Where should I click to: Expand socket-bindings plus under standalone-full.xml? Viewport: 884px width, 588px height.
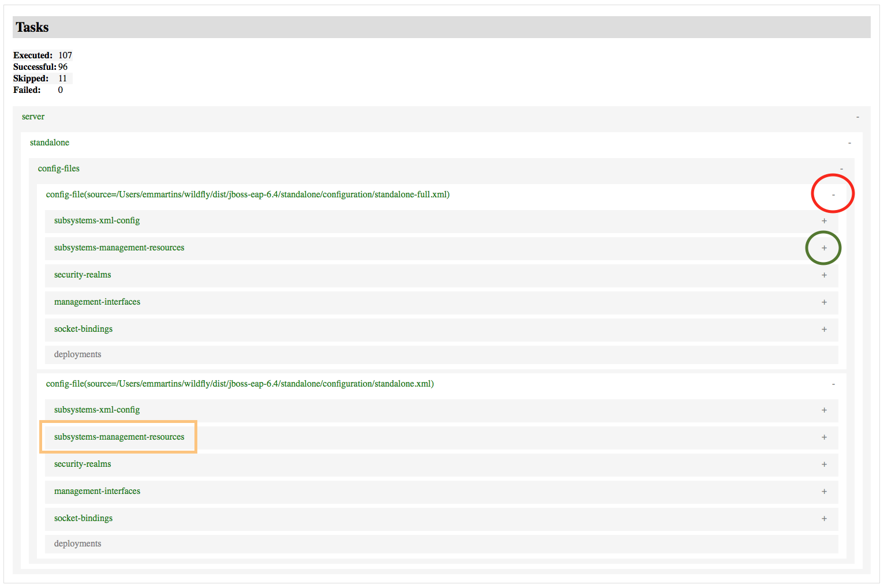pyautogui.click(x=824, y=329)
